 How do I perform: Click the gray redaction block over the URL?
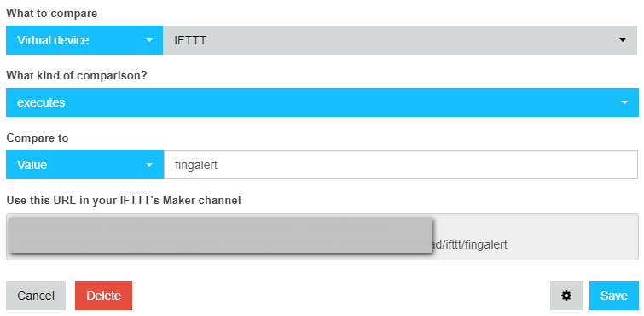point(220,236)
